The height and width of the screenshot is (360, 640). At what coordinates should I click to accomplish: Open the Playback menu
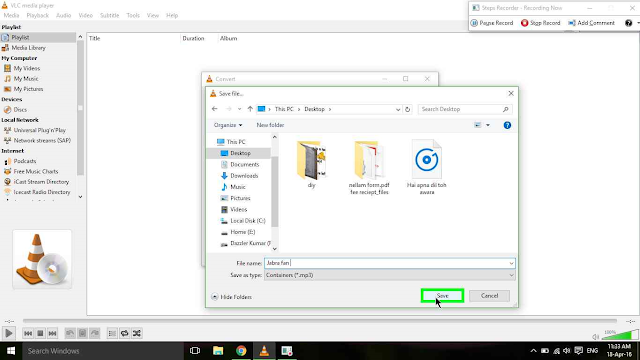38,16
